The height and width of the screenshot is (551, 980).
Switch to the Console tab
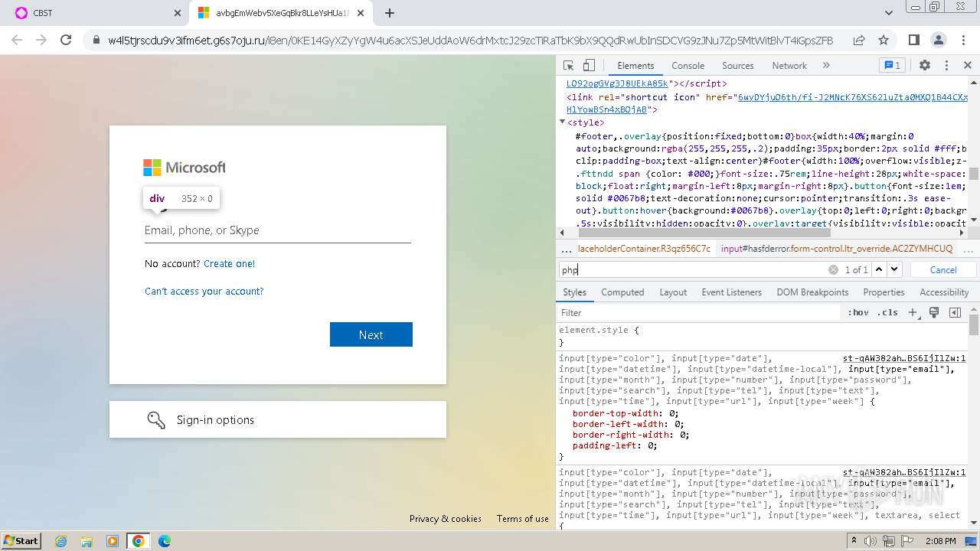(688, 66)
